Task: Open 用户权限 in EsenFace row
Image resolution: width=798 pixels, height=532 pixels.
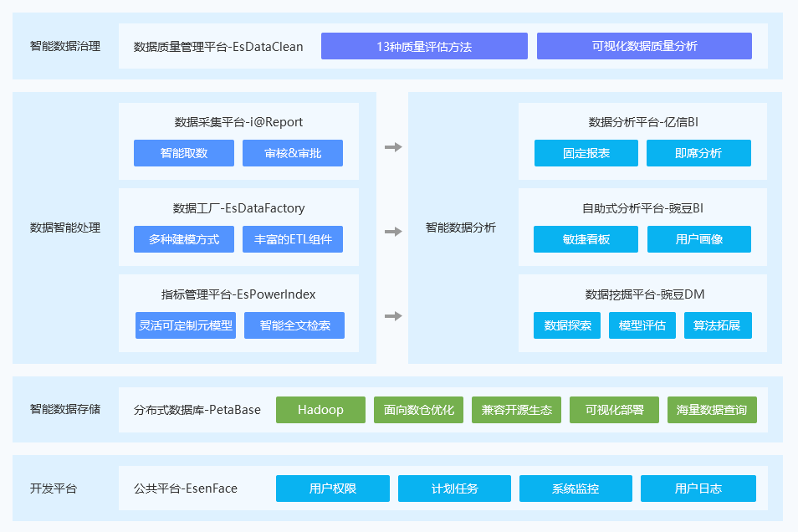Action: click(333, 489)
